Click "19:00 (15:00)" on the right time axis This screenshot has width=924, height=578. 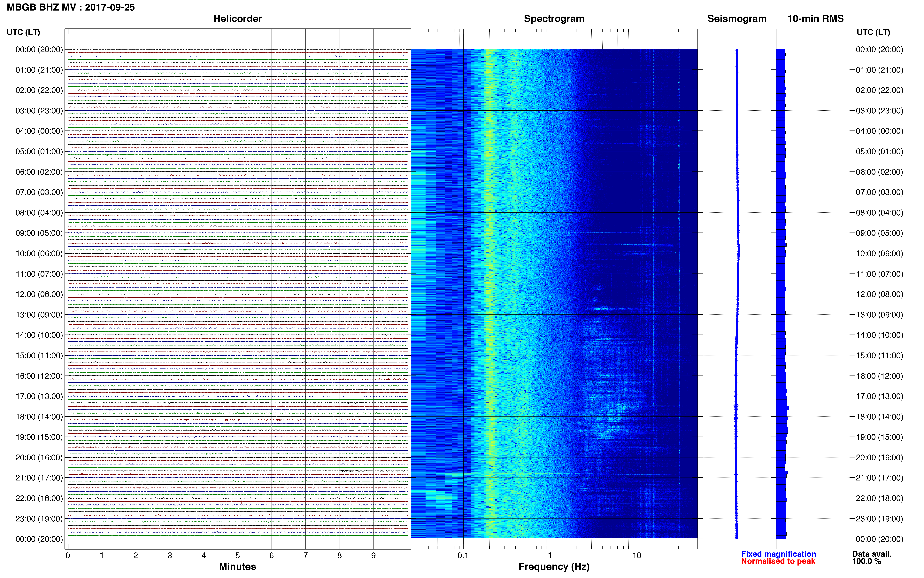[879, 437]
